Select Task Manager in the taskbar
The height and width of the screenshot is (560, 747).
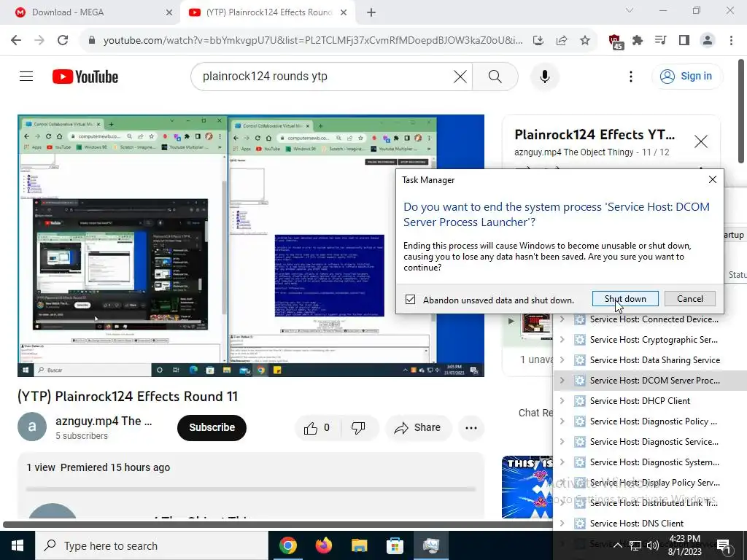pyautogui.click(x=430, y=545)
